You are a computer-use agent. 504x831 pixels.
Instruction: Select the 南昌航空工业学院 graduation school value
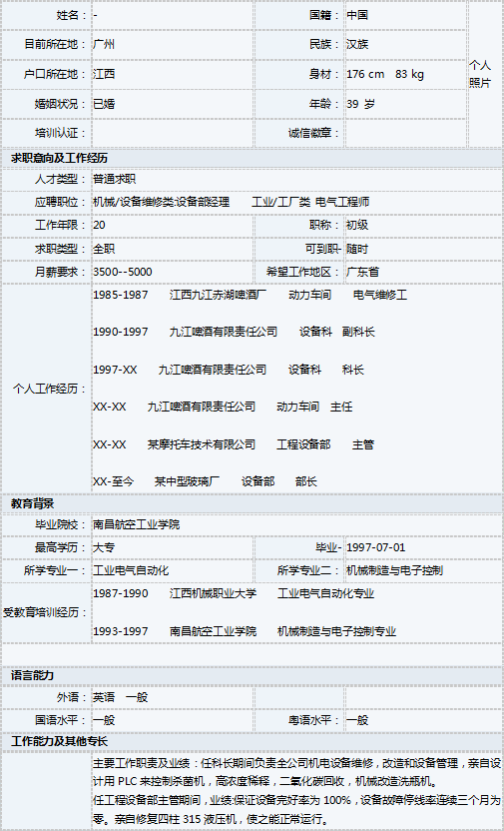coord(136,524)
